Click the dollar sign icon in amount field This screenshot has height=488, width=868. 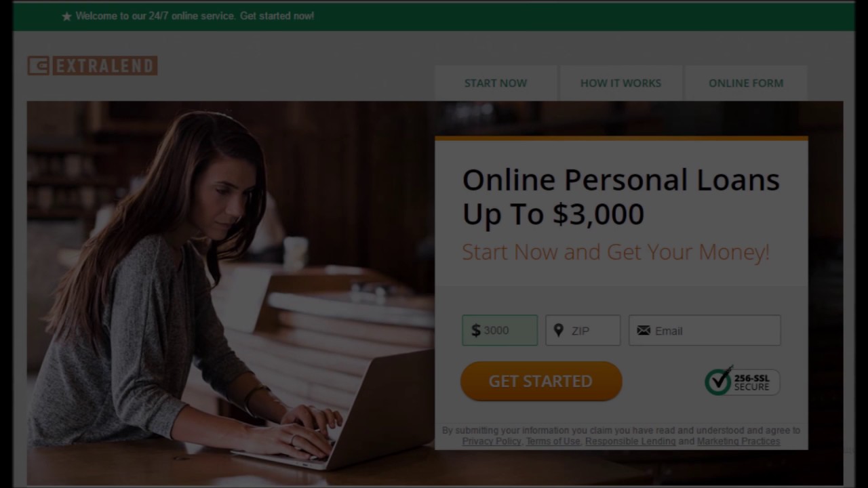[x=475, y=331]
